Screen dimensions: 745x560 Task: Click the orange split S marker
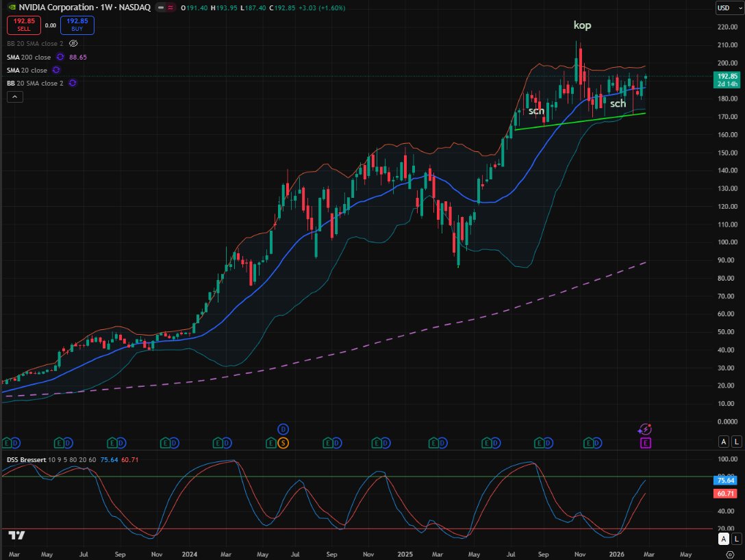coord(283,443)
